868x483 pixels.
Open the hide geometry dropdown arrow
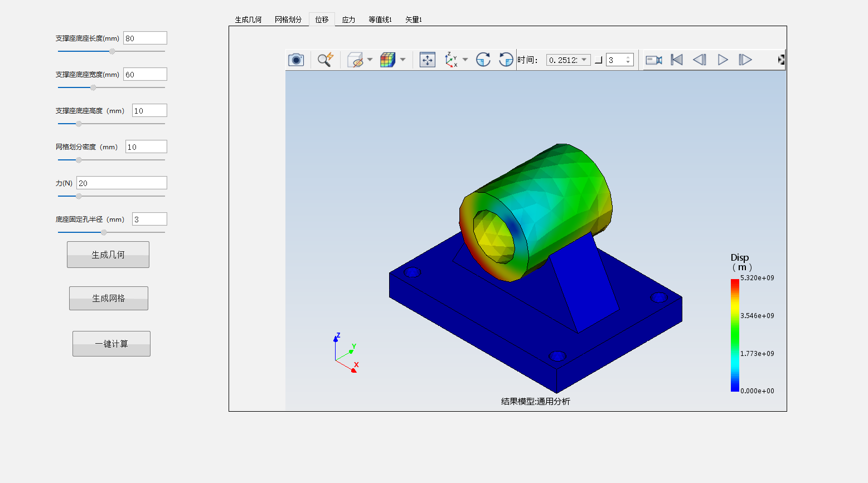(x=370, y=60)
